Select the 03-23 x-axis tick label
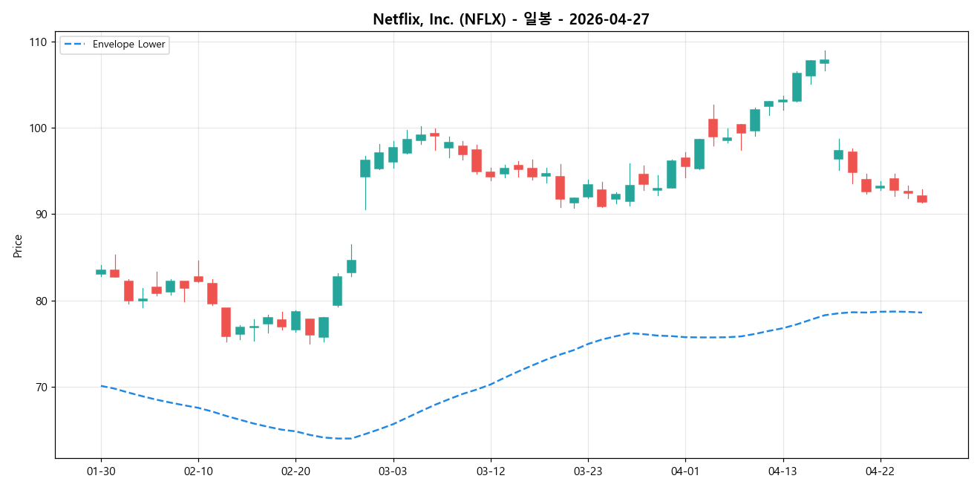The height and width of the screenshot is (490, 980). coord(586,471)
